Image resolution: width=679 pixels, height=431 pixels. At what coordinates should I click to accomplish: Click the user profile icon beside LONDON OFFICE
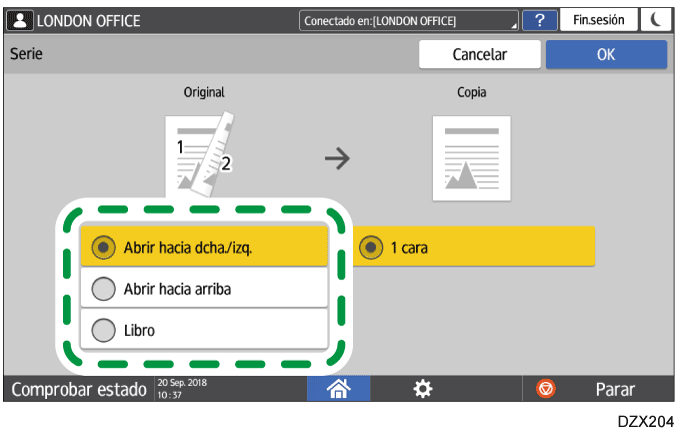[x=20, y=20]
